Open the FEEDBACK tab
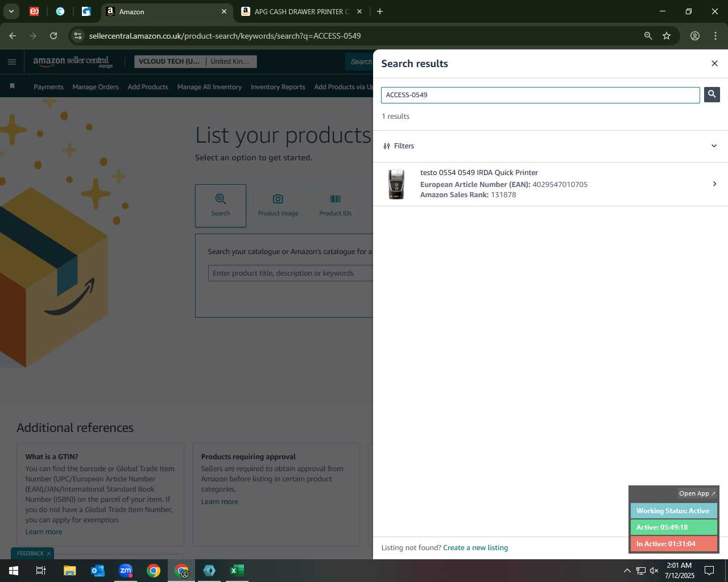The height and width of the screenshot is (582, 728). pos(30,554)
